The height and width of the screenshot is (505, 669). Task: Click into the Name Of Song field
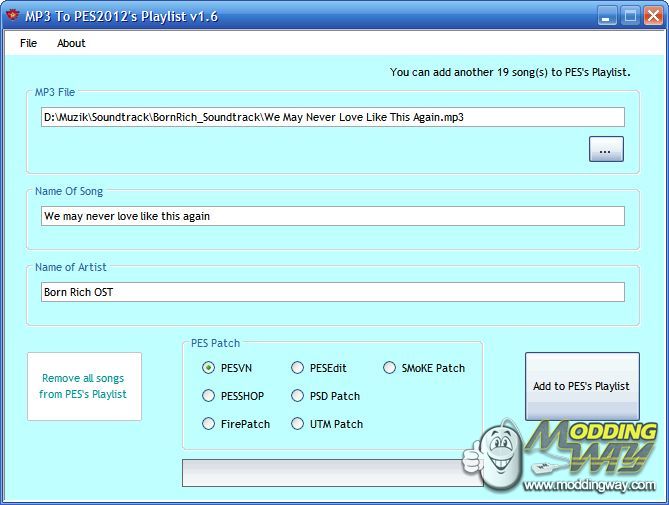333,216
